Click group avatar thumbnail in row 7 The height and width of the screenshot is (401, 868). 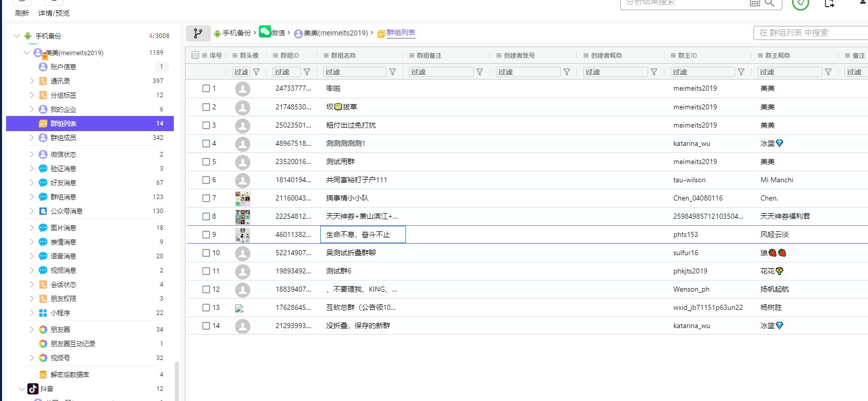243,198
